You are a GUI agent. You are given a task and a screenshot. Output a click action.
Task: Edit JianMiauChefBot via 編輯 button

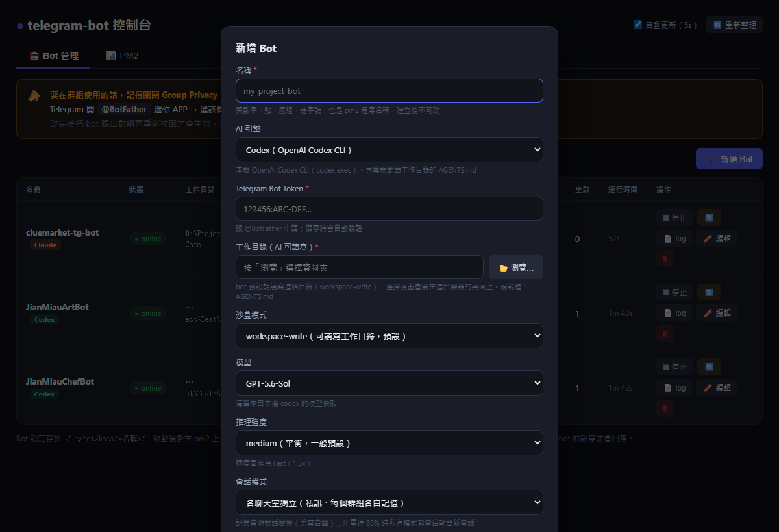click(x=717, y=387)
